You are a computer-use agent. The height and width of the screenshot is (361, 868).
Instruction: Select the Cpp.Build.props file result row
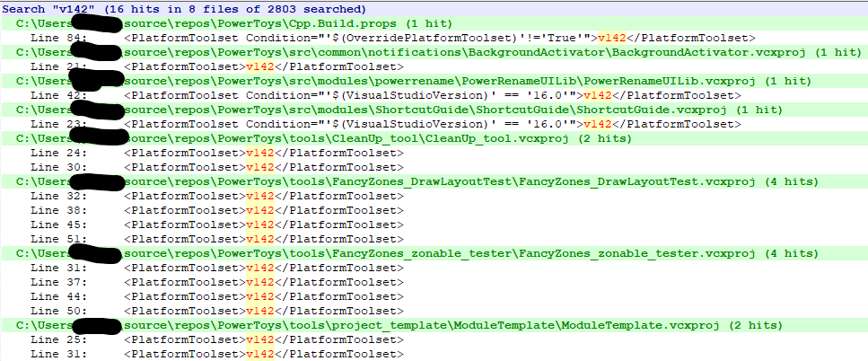click(x=434, y=23)
